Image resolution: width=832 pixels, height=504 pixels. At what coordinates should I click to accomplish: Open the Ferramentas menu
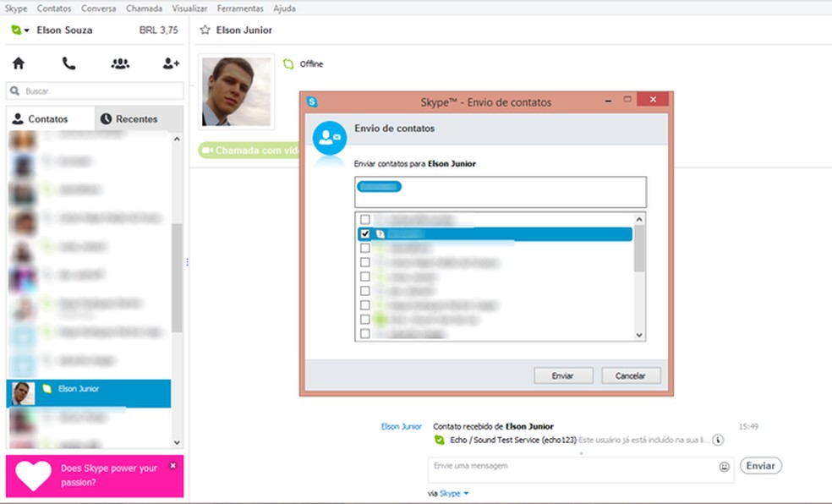[x=239, y=8]
